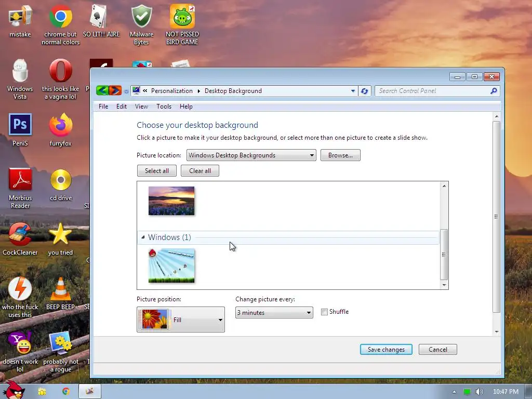This screenshot has width=532, height=399.
Task: Click the refresh icon beside the address bar
Action: coord(365,91)
